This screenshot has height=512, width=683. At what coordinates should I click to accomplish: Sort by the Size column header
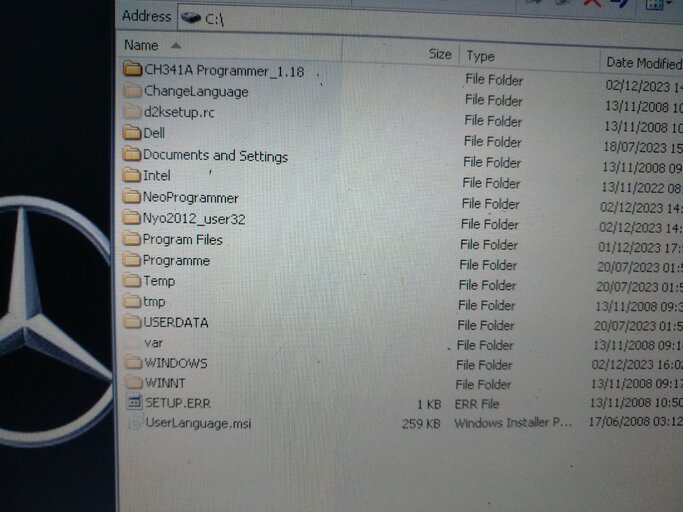(x=401, y=53)
